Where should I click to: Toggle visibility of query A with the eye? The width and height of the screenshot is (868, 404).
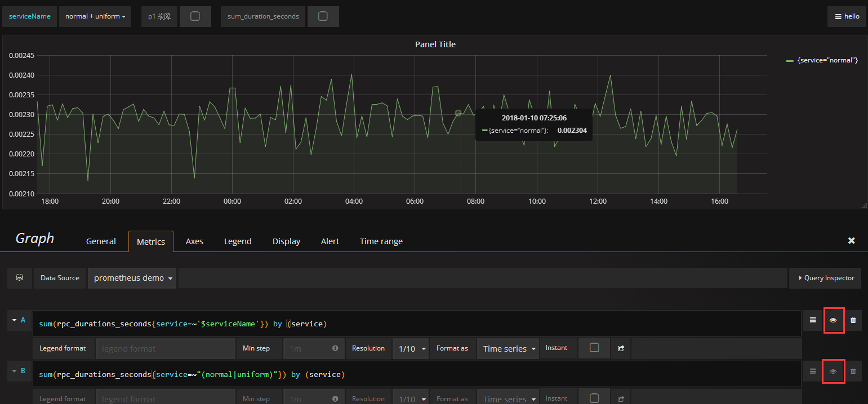pyautogui.click(x=834, y=320)
